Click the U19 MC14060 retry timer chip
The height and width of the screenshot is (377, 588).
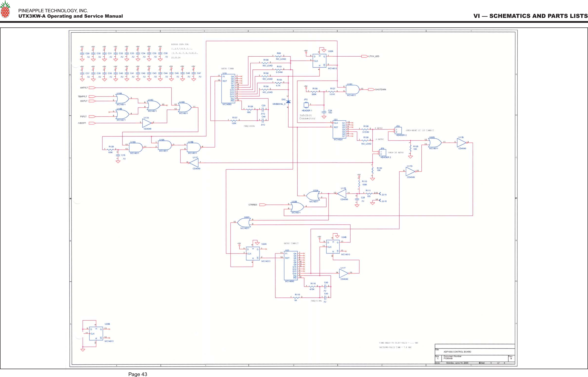[x=228, y=88]
